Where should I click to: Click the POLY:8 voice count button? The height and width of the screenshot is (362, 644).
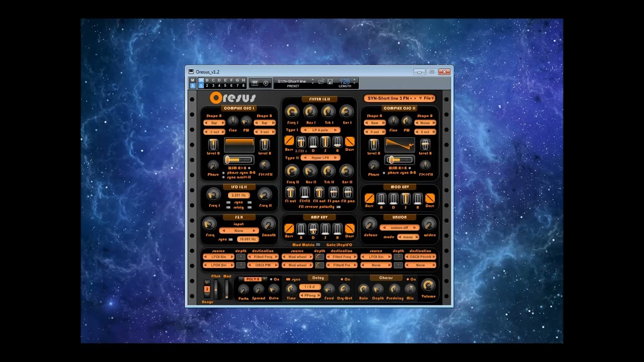point(253,279)
